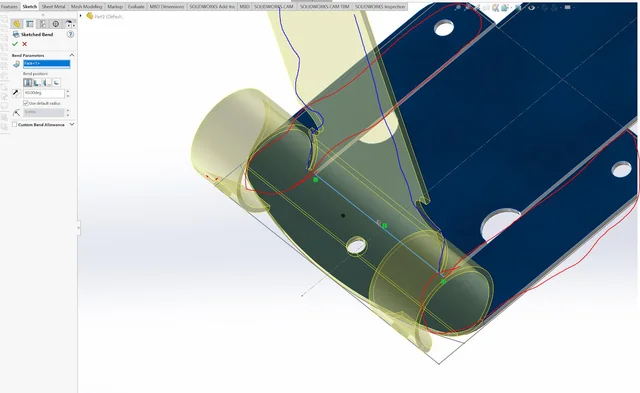
Task: Enable Custom Bend Allowance checkbox
Action: (x=14, y=124)
